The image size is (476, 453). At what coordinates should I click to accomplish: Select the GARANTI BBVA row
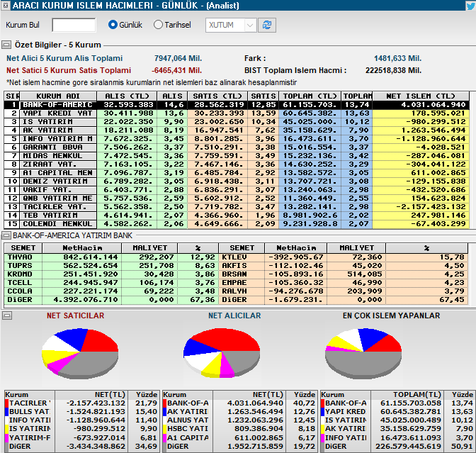pyautogui.click(x=237, y=147)
